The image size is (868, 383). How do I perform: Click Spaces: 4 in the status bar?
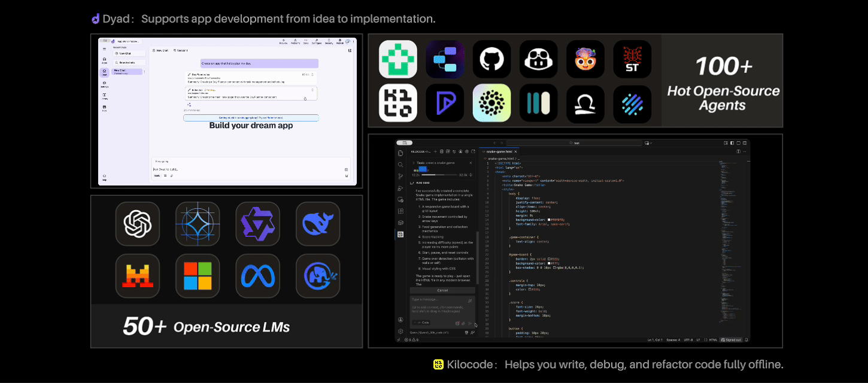673,340
